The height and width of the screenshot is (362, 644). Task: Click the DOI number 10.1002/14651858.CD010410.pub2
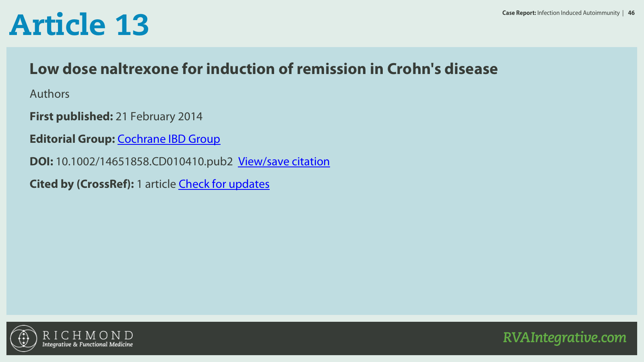[x=144, y=161]
